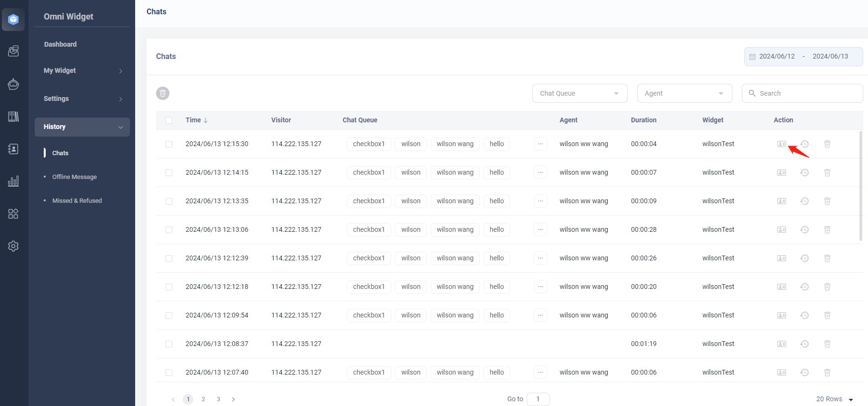Click the Omni Widget cube logo icon
This screenshot has width=868, height=406.
point(13,20)
